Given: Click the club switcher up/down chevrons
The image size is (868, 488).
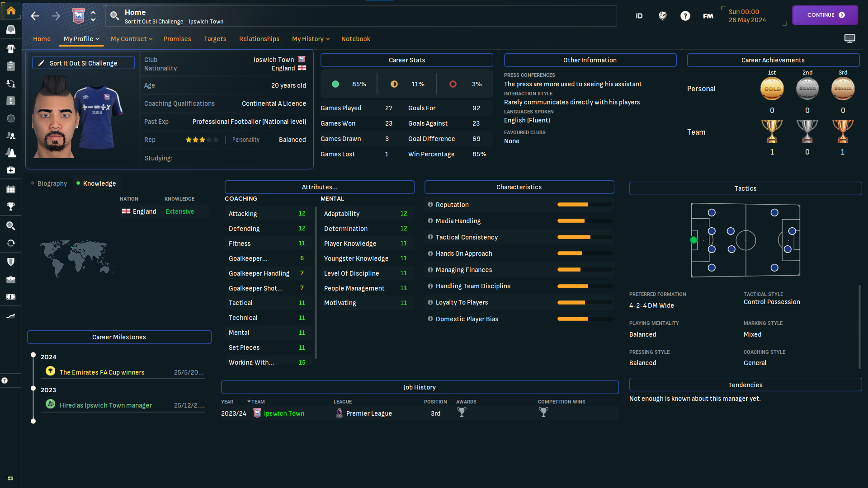Looking at the screenshot, I should (x=93, y=16).
